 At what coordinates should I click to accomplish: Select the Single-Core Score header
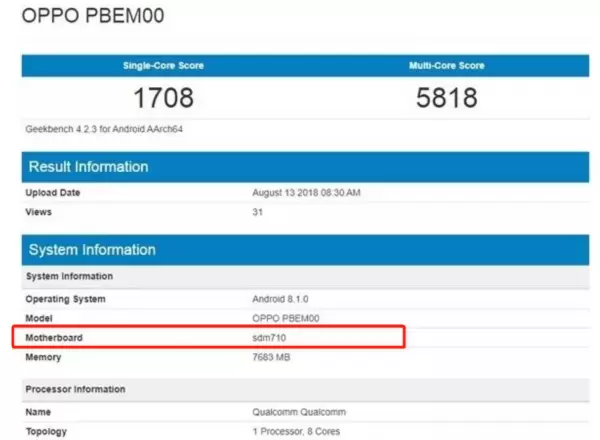[x=163, y=66]
